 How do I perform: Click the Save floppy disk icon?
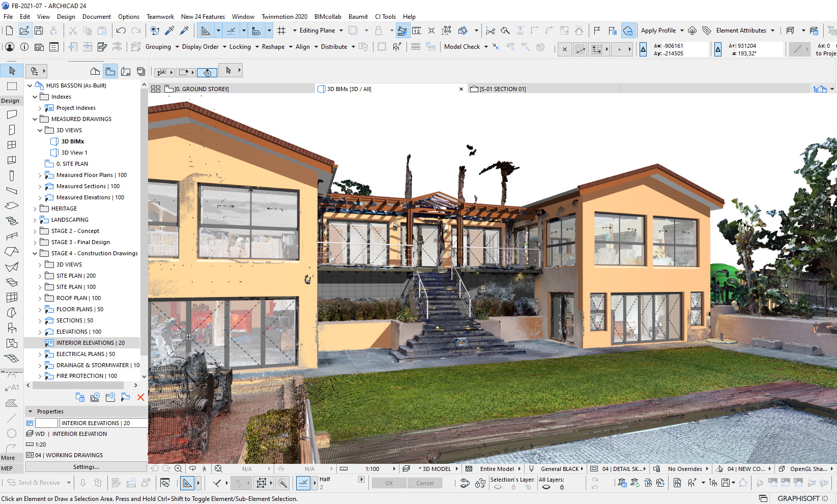click(39, 31)
